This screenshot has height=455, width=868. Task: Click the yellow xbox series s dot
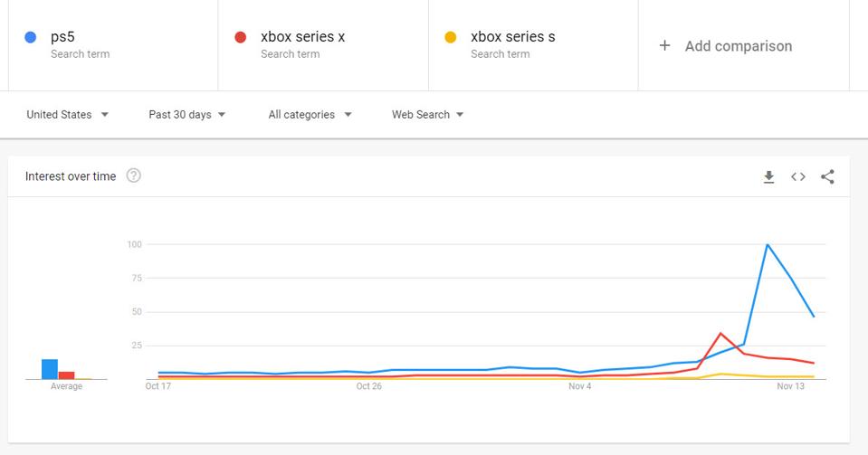point(450,37)
